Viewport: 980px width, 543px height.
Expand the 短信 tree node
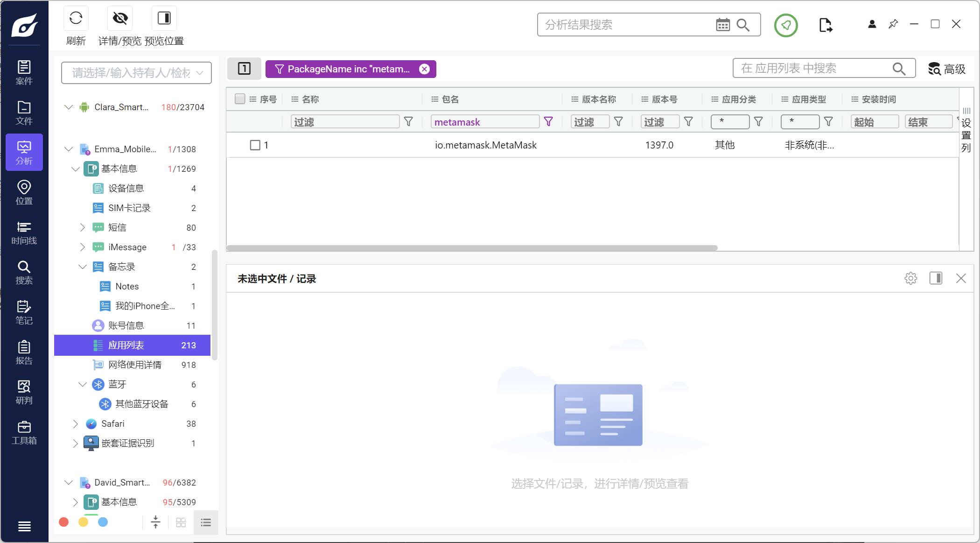click(x=83, y=227)
